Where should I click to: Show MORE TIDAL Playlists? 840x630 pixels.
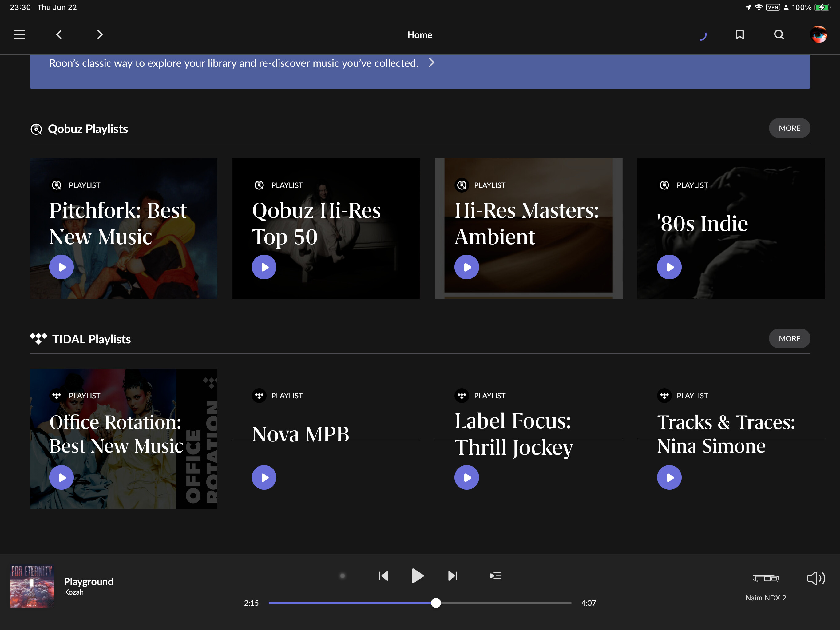[x=789, y=338]
